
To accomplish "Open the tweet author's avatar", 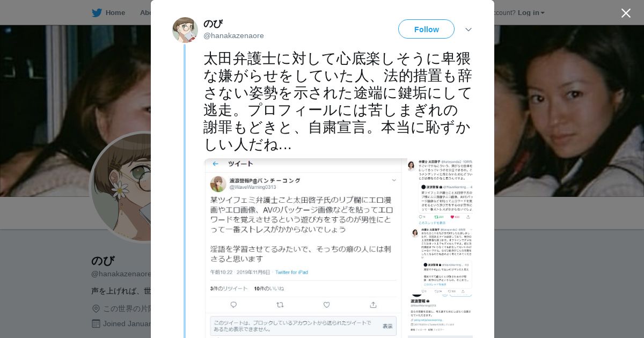I will [x=185, y=30].
